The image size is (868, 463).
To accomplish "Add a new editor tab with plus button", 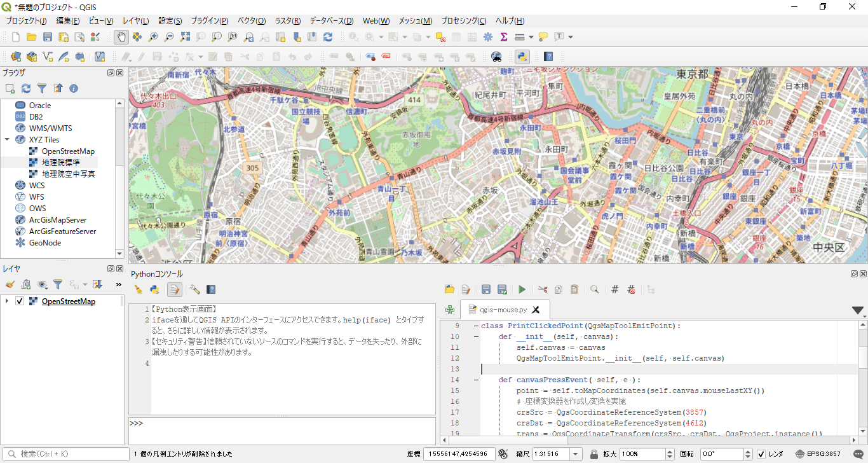I will coord(450,310).
